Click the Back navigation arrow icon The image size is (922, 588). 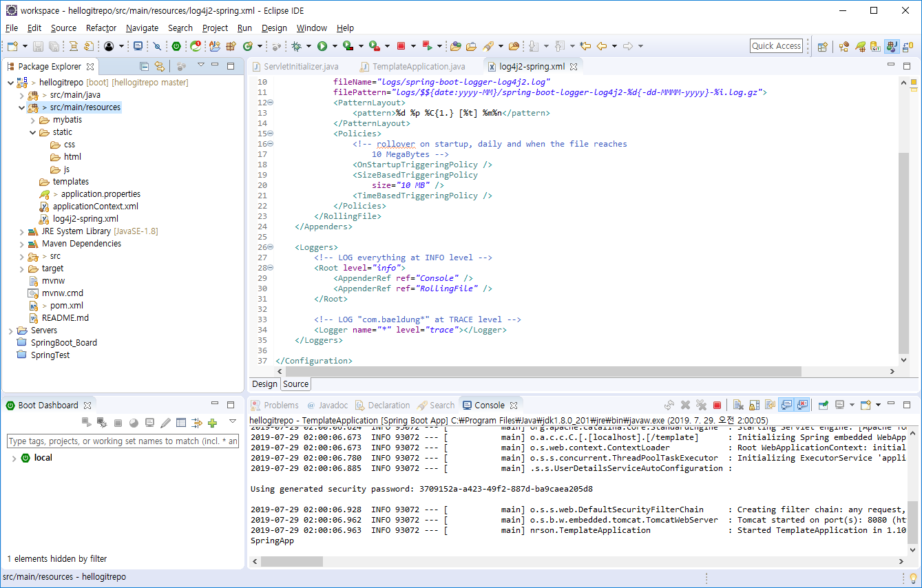pyautogui.click(x=602, y=46)
